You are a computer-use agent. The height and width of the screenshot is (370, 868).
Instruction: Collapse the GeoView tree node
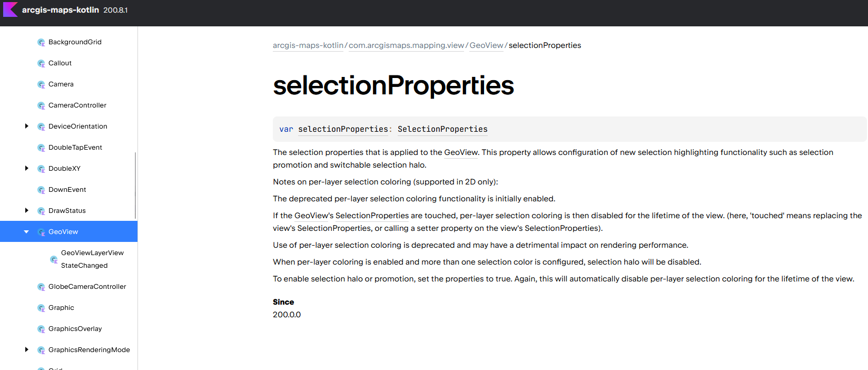coord(26,231)
